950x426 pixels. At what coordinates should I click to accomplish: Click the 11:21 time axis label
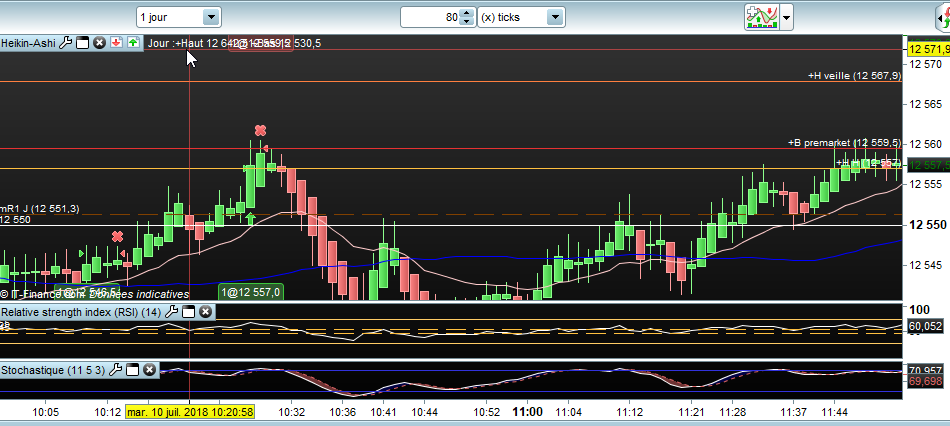(691, 412)
